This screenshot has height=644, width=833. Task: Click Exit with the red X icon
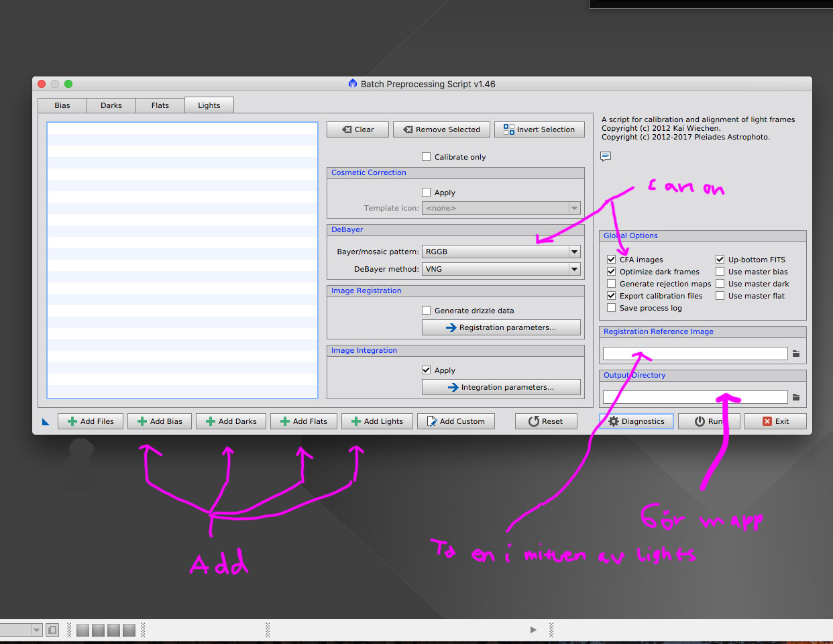click(x=775, y=421)
